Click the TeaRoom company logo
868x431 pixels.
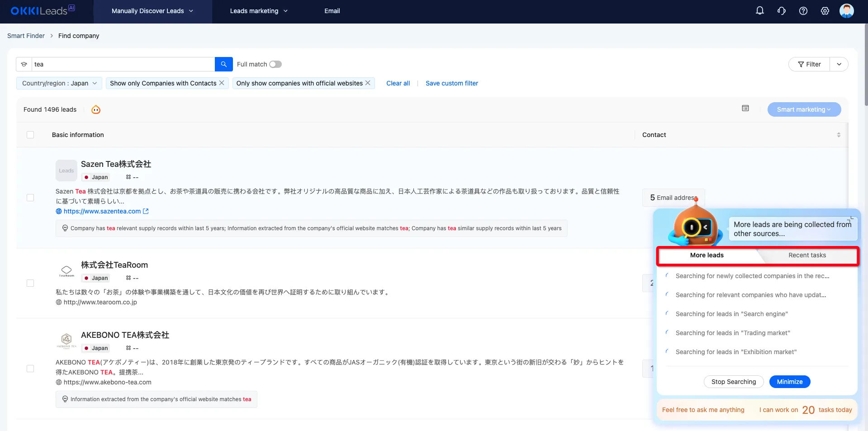tap(66, 271)
